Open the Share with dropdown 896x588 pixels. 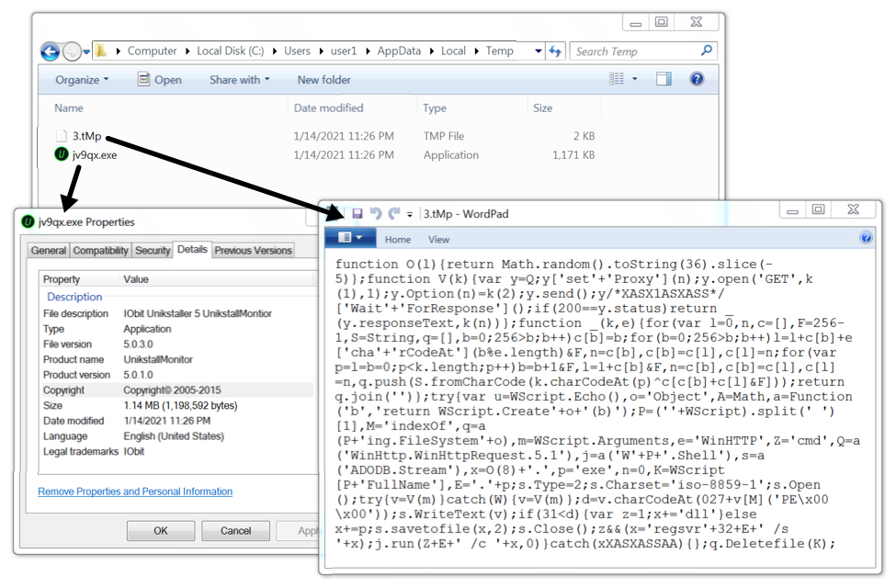click(240, 80)
